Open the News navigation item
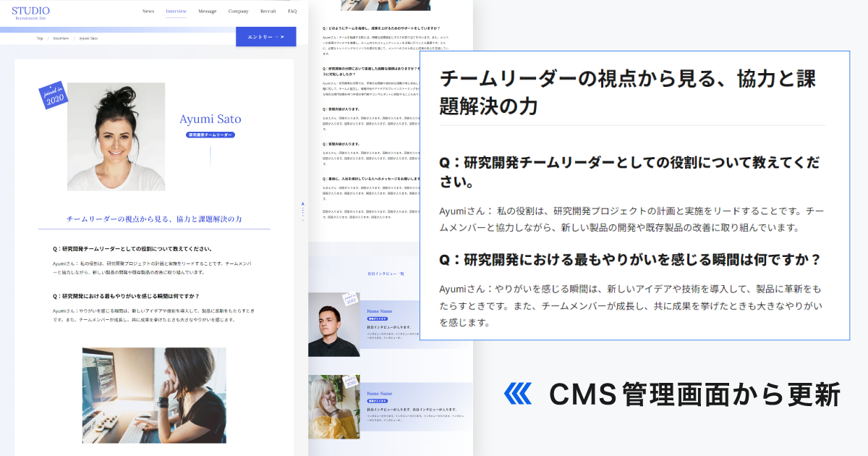 coord(148,12)
